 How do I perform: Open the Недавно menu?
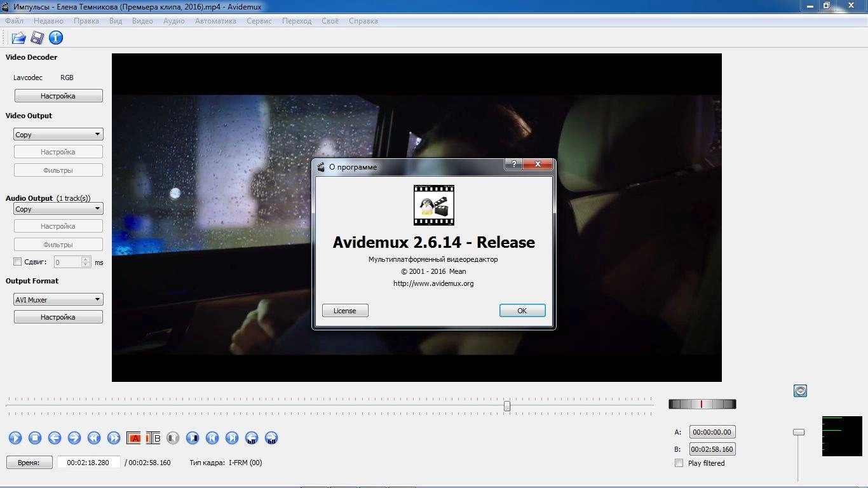pyautogui.click(x=48, y=21)
